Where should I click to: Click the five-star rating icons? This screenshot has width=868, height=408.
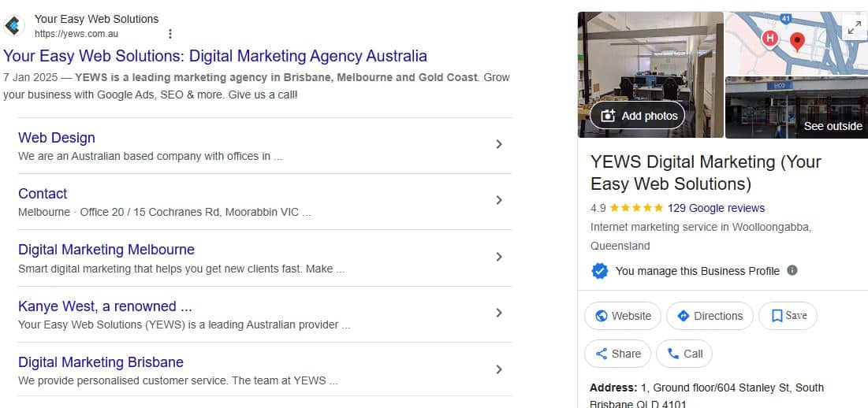(x=636, y=209)
